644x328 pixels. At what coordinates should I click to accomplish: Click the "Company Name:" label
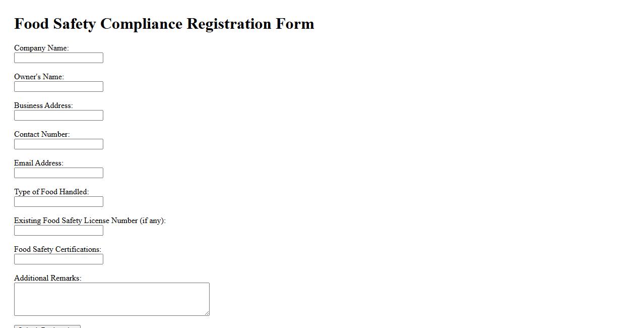click(x=41, y=48)
